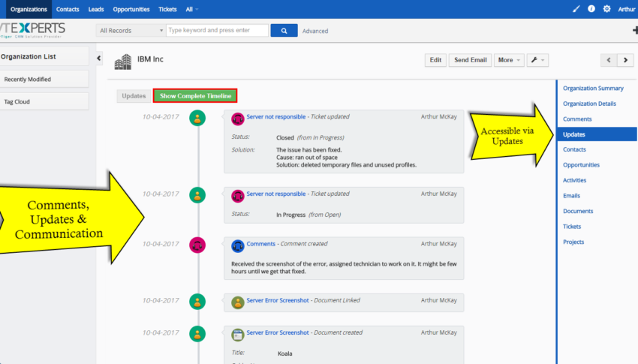Open the Organizations module tab
This screenshot has height=364, width=638.
pyautogui.click(x=29, y=9)
